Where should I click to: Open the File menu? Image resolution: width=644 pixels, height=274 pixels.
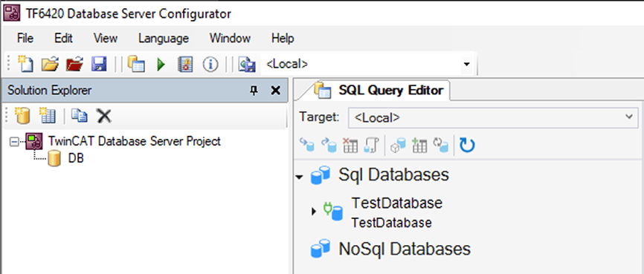click(x=25, y=39)
